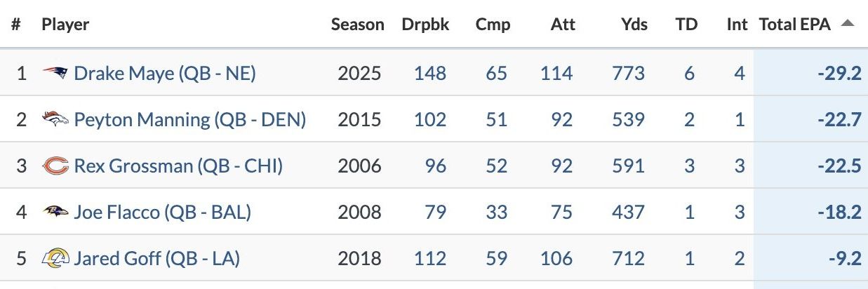Screen dimensions: 868x289
Task: Click the Chicago Bears logo icon
Action: 55,166
